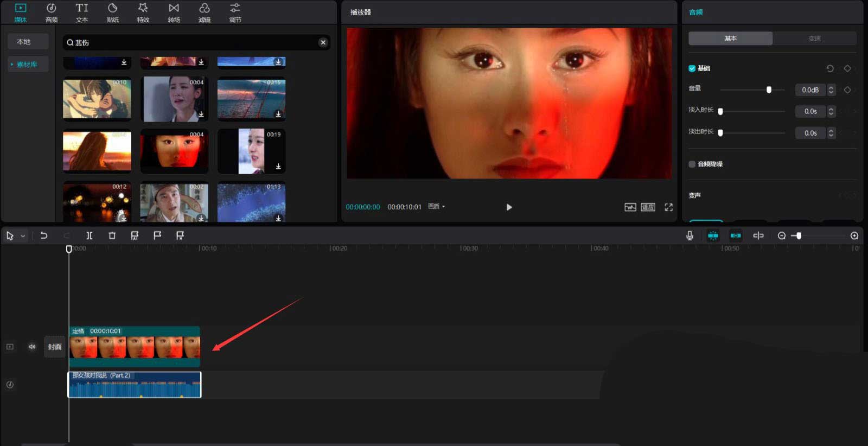Adjust the 音量 volume slider handle
The image size is (868, 446).
tap(769, 90)
